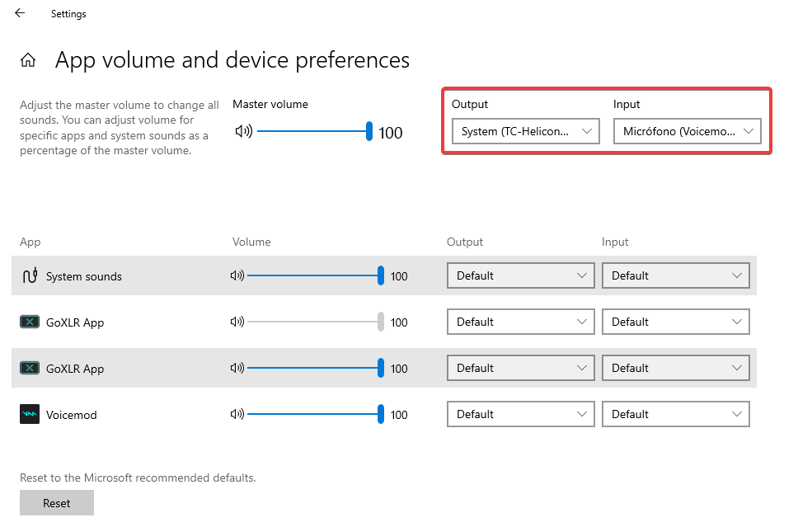Expand Voicemod Input dropdown
The width and height of the screenshot is (812, 527).
(675, 414)
